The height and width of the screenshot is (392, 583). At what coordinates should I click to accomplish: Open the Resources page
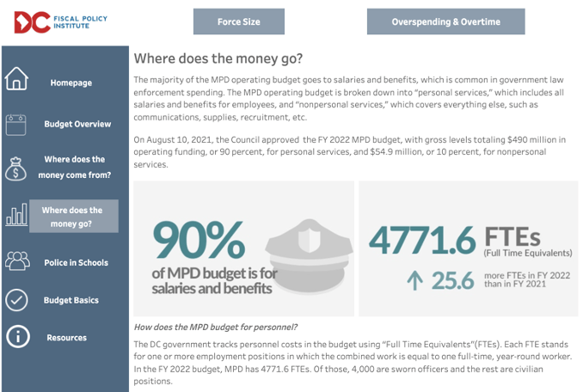tap(67, 338)
